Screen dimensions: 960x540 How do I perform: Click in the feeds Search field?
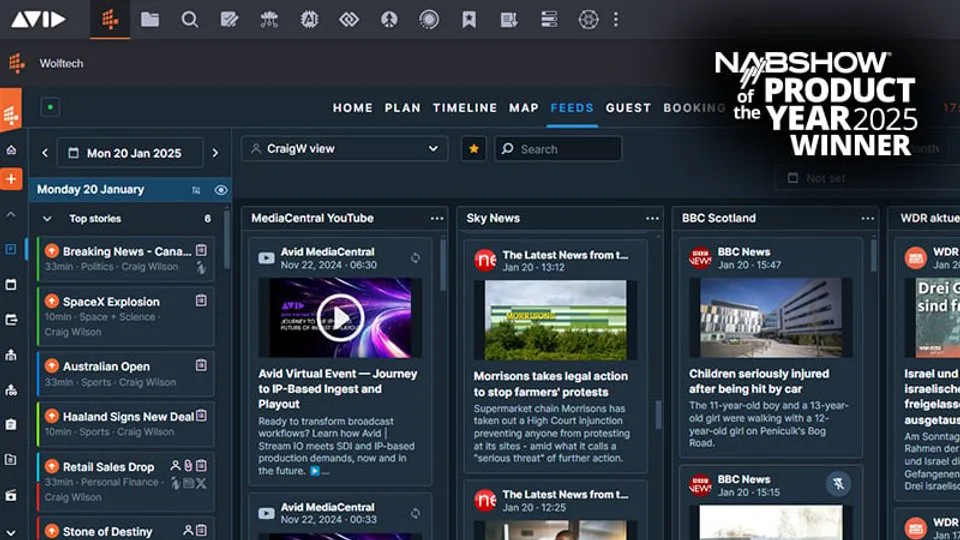(558, 149)
